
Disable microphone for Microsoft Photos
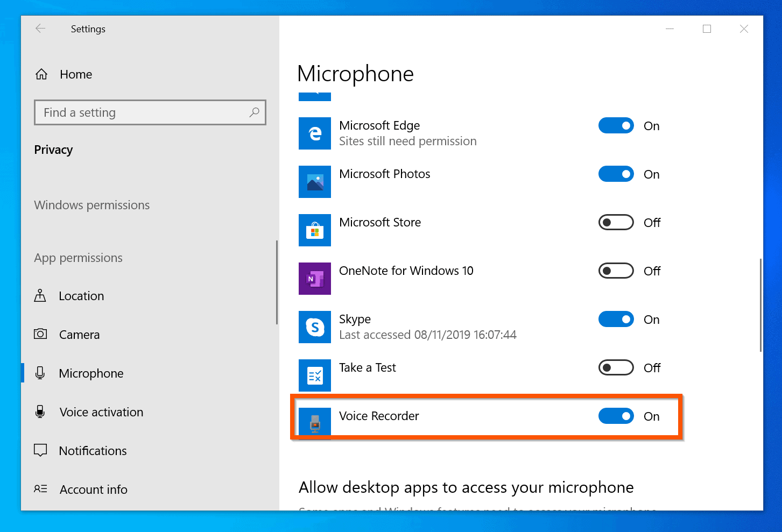(x=616, y=174)
